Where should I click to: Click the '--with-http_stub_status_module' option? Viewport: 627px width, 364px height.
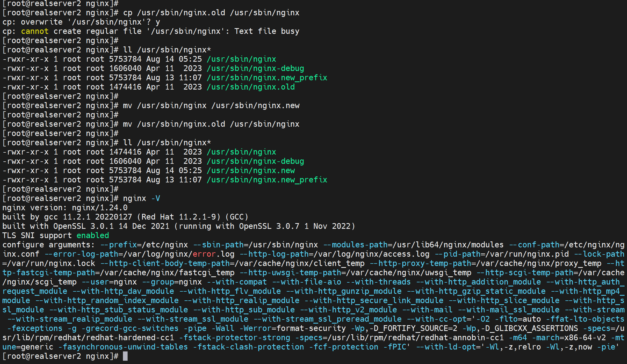click(x=119, y=310)
